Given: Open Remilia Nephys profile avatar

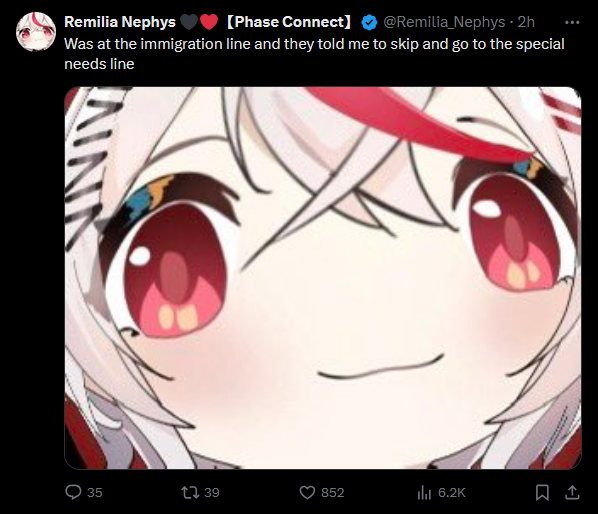Looking at the screenshot, I should (36, 32).
